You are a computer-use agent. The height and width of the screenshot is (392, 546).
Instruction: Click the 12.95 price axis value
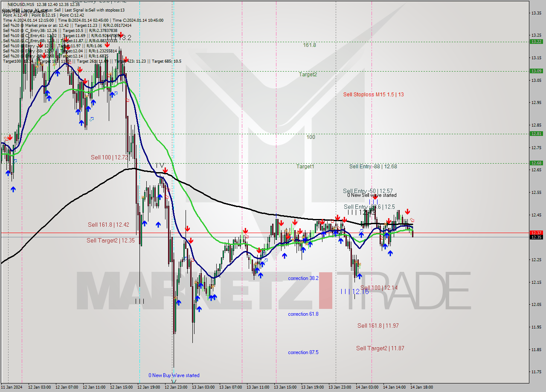tap(536, 102)
